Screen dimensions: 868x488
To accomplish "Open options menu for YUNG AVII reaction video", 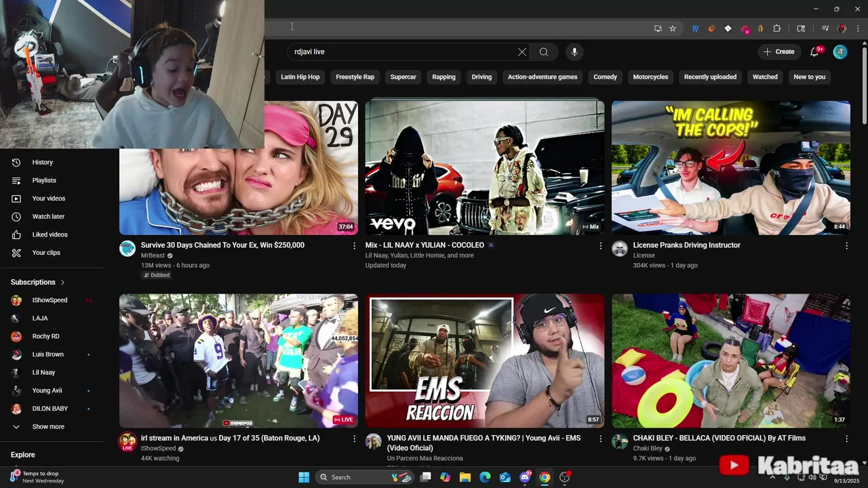I will [600, 439].
